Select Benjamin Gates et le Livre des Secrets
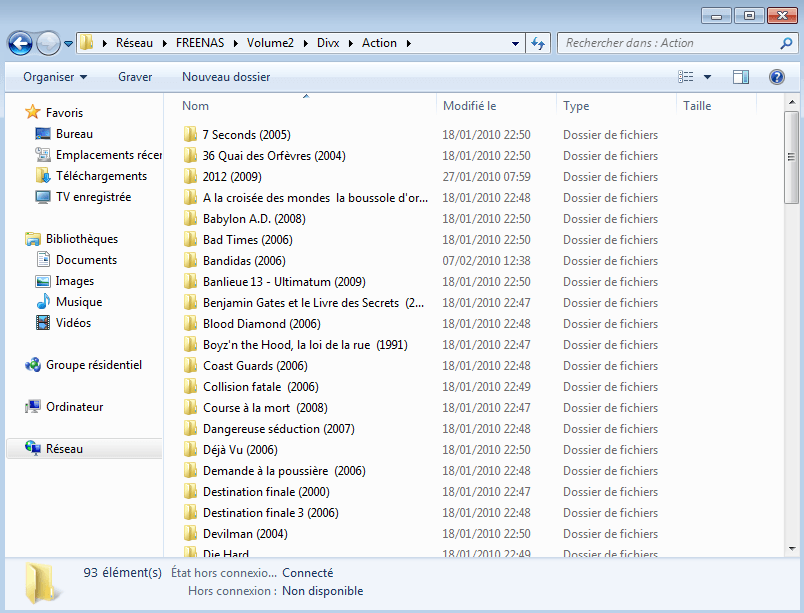This screenshot has height=613, width=804. tap(313, 302)
